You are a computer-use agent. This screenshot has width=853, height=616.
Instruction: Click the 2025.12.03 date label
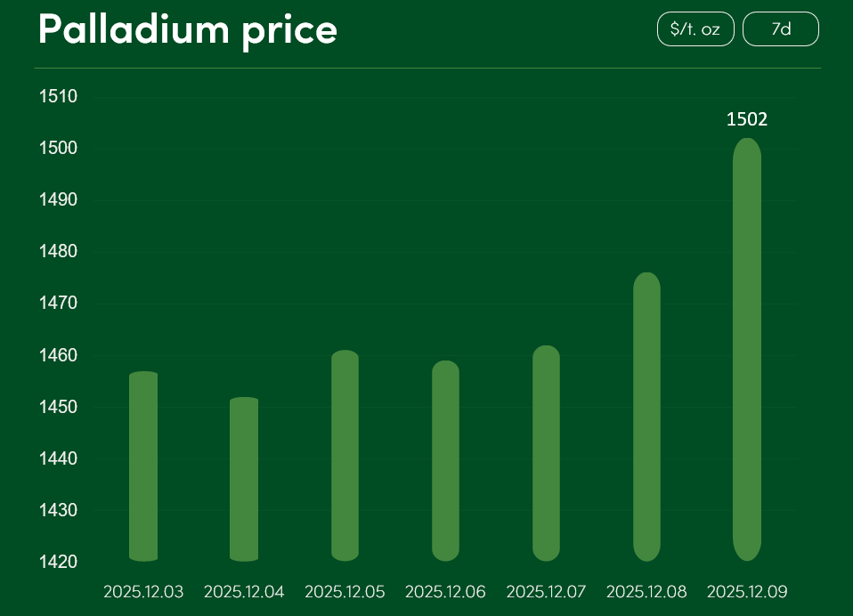[143, 592]
